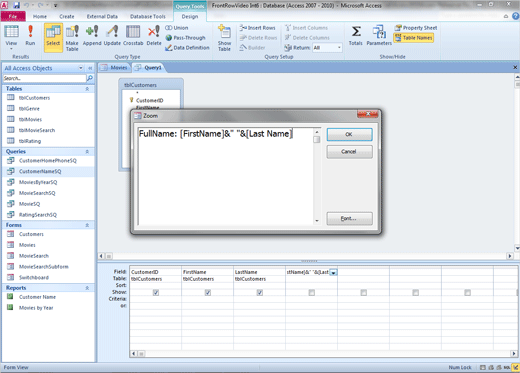Click the search magnifier in navigation pane
The image size is (520, 373).
(90, 78)
